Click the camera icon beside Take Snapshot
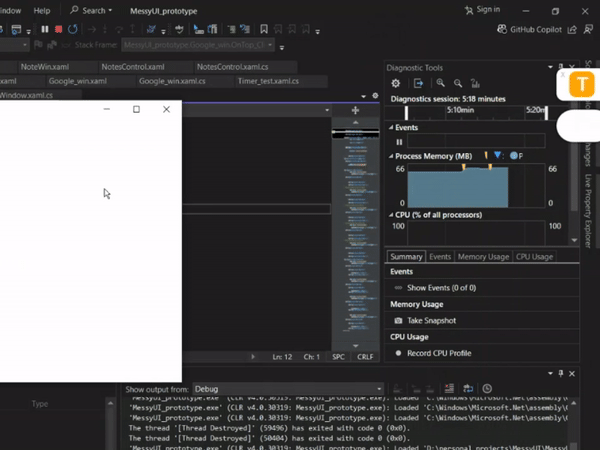The width and height of the screenshot is (600, 450). coord(398,321)
